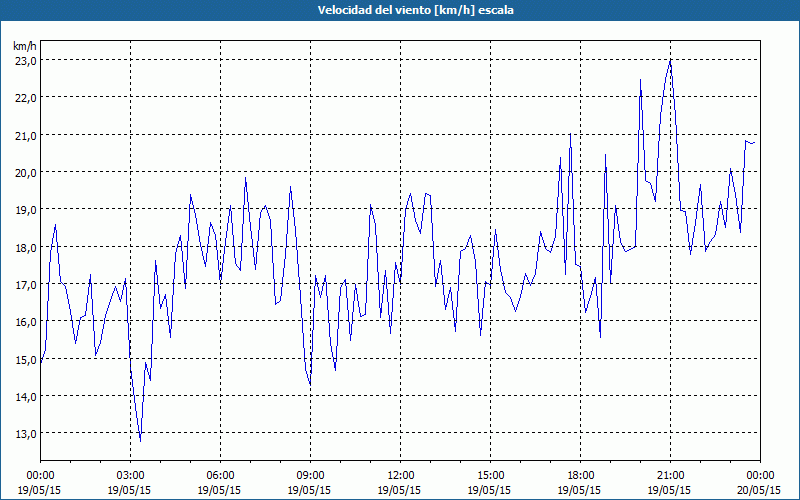This screenshot has width=800, height=500.
Task: Click the 20,0 y-axis label
Action: point(26,172)
